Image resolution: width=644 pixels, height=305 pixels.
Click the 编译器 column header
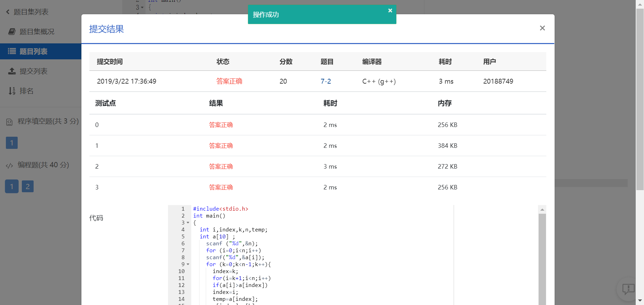(372, 61)
